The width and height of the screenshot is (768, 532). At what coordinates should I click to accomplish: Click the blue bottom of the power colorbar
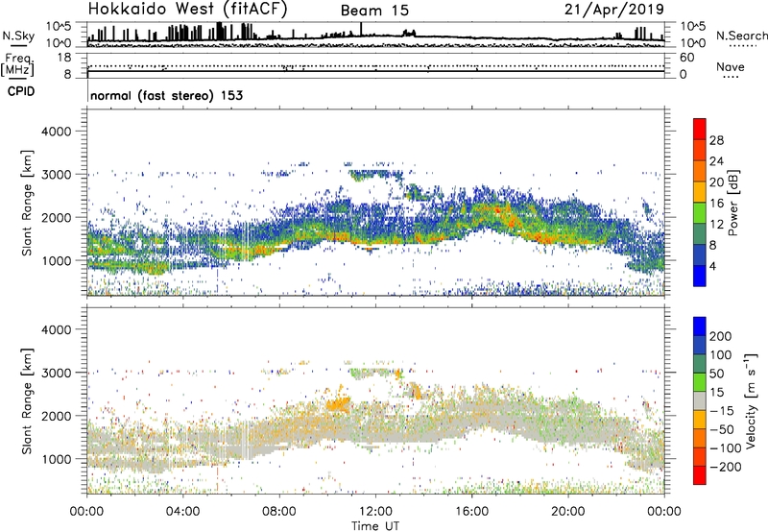point(700,277)
